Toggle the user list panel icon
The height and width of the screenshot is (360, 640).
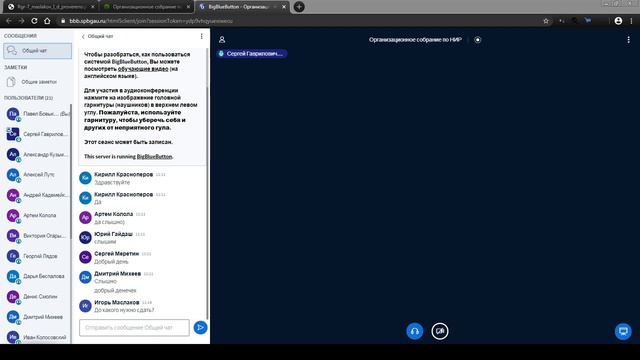click(x=222, y=40)
